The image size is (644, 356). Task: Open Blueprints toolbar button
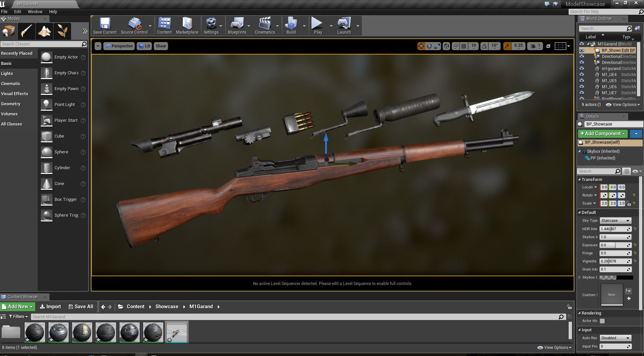[x=237, y=26]
